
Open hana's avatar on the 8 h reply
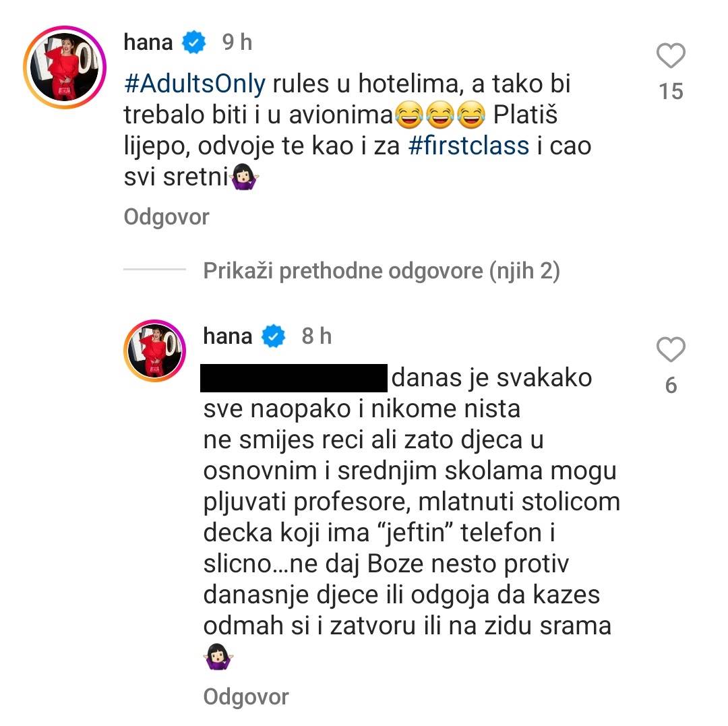[x=154, y=350]
